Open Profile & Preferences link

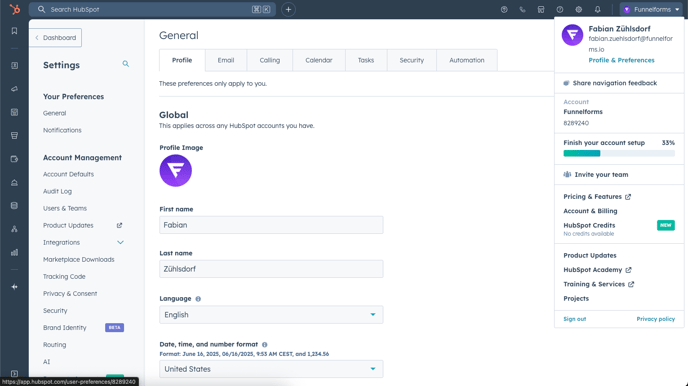[621, 60]
